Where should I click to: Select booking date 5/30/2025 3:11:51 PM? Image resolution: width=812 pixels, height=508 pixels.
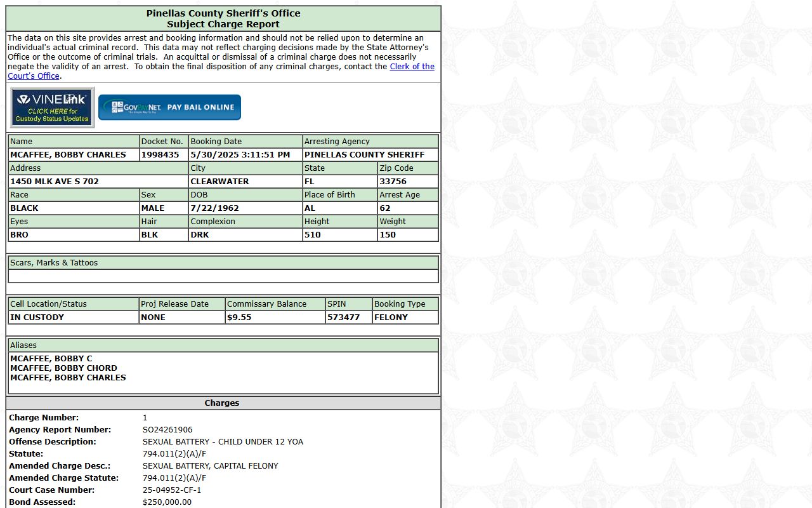coord(246,155)
